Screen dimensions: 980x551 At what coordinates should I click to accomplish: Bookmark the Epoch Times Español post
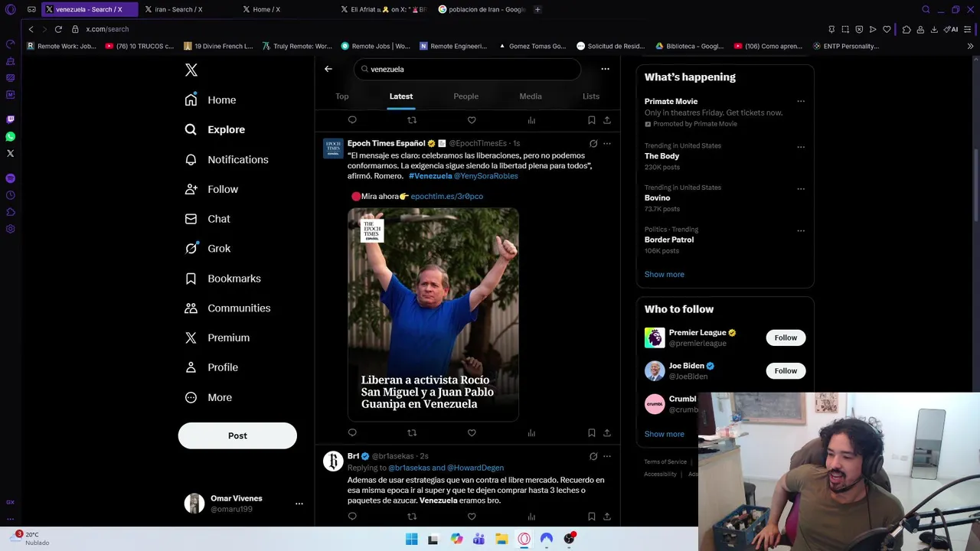click(591, 433)
